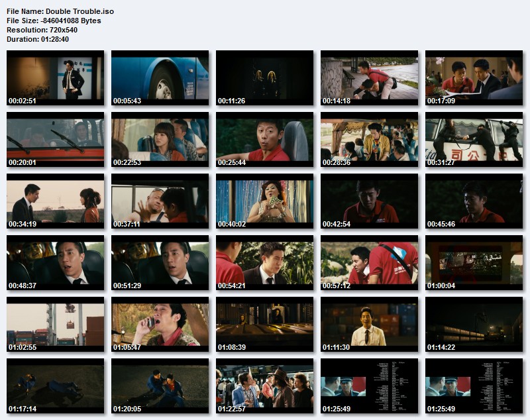The height and width of the screenshot is (420, 530).
Task: Open the bus windshield frame at 00:20:01
Action: (56, 140)
